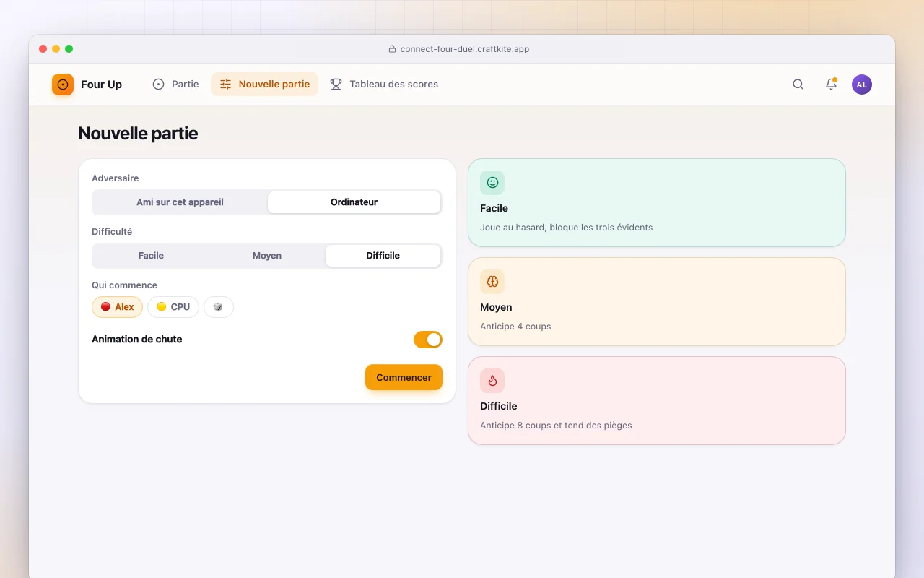Click the flame icon on Difficile card

pyautogui.click(x=492, y=381)
